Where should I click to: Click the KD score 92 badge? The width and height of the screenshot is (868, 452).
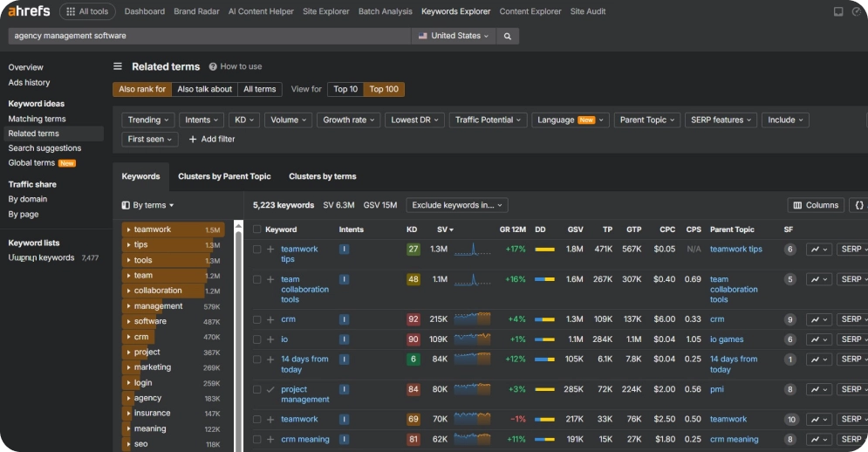click(x=413, y=319)
